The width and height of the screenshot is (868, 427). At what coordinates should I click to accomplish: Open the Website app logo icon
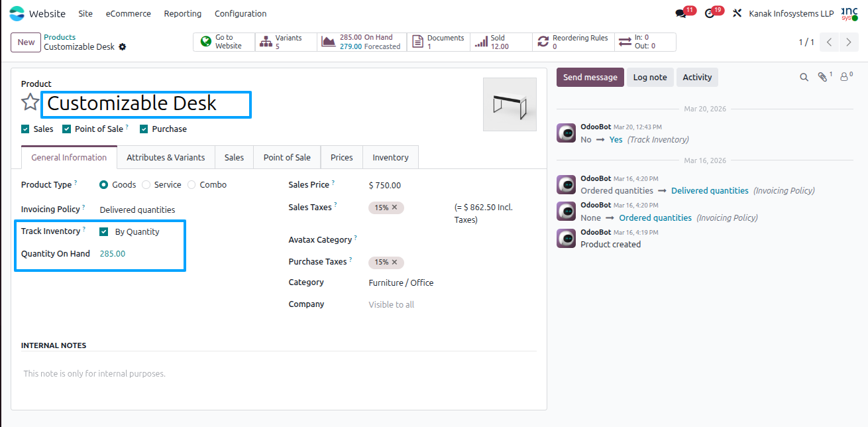coord(17,13)
